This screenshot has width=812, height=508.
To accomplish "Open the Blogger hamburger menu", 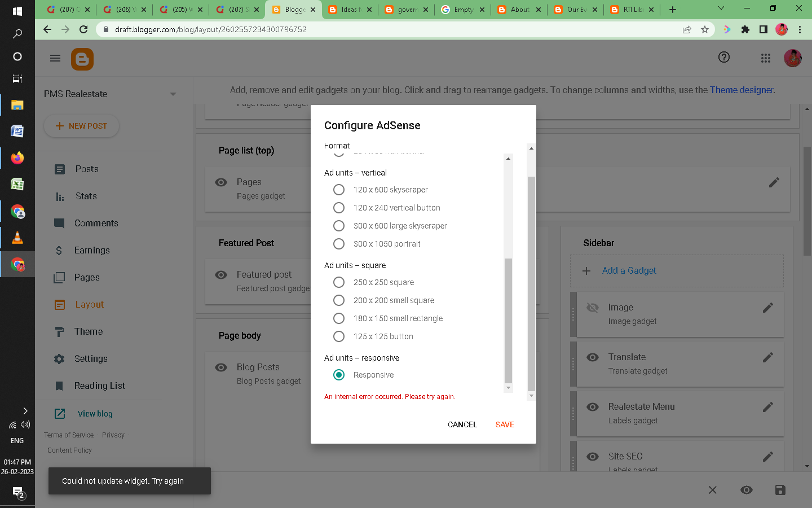I will (55, 58).
